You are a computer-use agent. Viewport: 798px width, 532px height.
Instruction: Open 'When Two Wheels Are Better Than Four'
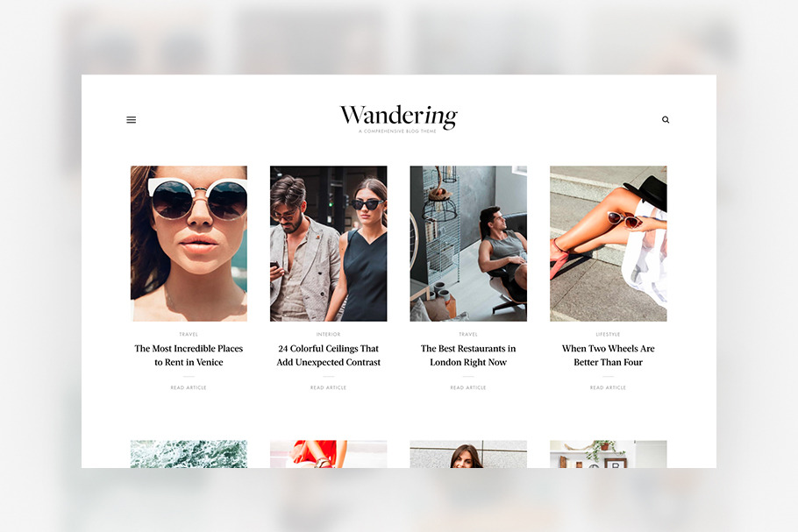[x=609, y=355]
